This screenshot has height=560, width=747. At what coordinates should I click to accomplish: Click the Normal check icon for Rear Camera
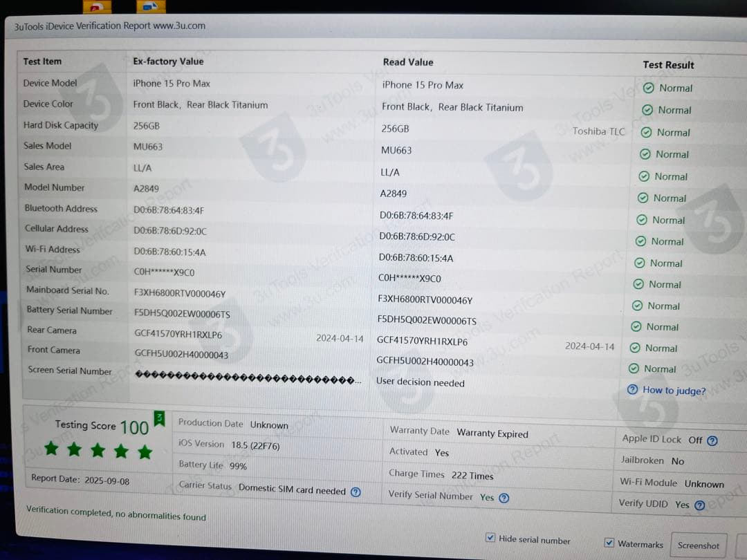[634, 348]
